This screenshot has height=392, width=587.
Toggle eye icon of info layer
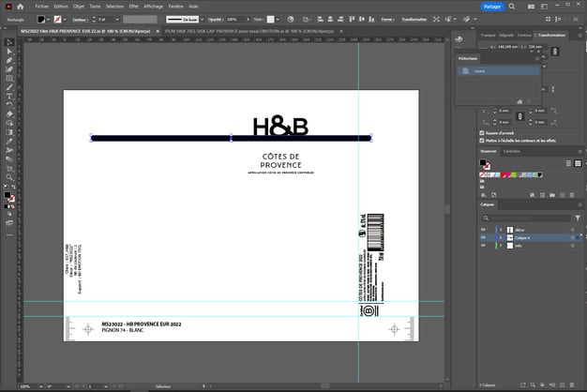(483, 246)
